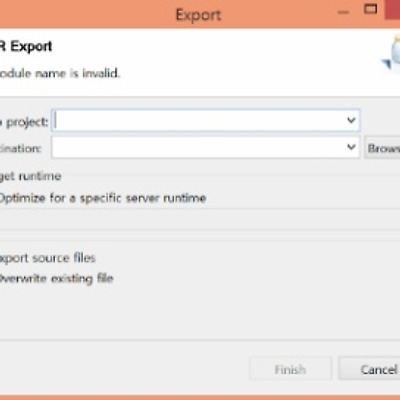Screen dimensions: 400x400
Task: Click the Target runtime group label
Action: pyautogui.click(x=30, y=176)
